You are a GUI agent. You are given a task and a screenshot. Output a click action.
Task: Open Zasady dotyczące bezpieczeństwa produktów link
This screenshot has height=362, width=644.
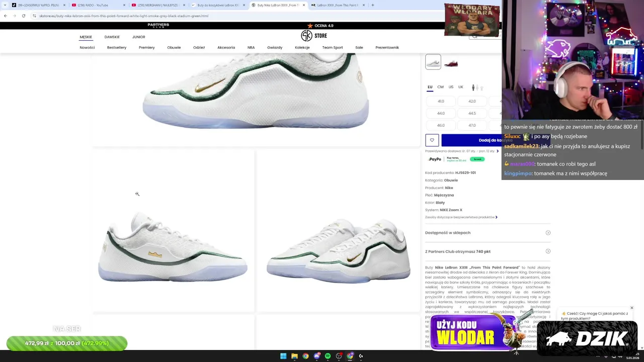[461, 217]
